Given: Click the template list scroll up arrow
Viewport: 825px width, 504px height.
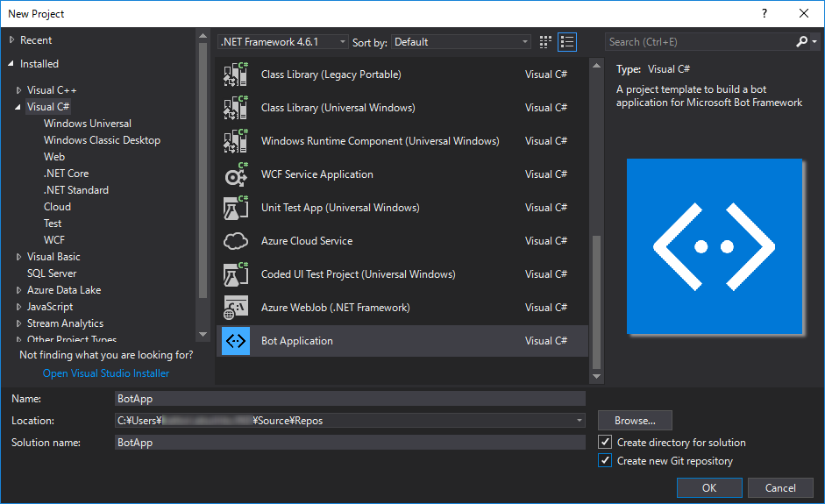Looking at the screenshot, I should 596,66.
